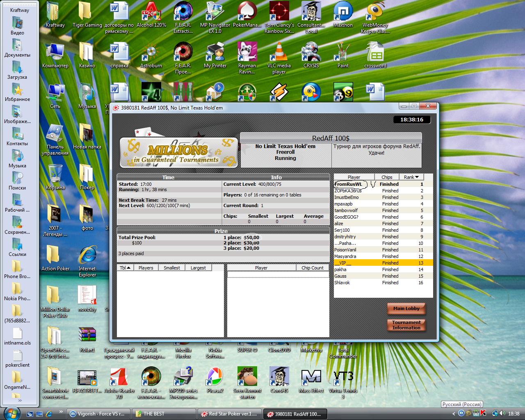Open the VLC media player desktop icon

(x=279, y=53)
